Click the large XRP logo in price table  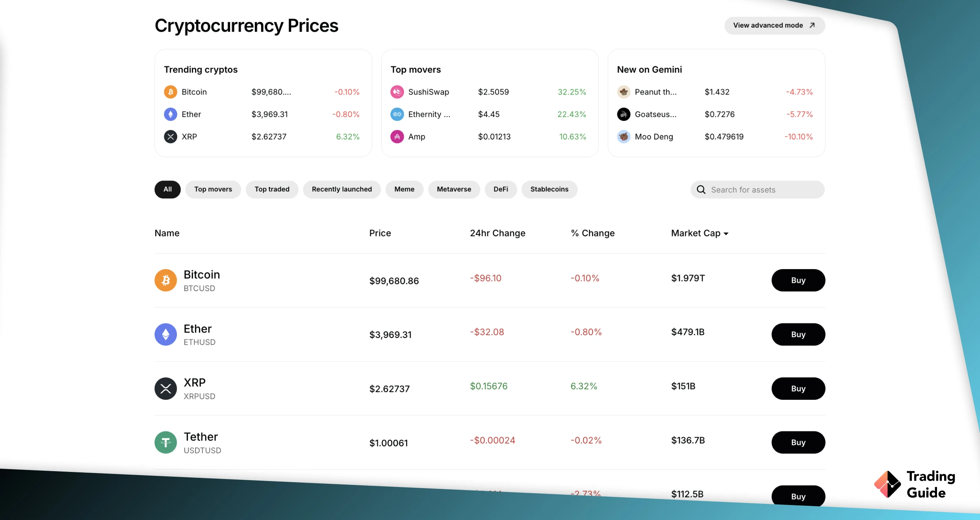pyautogui.click(x=166, y=389)
